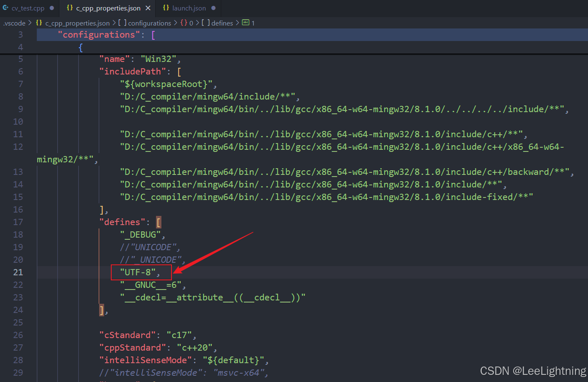588x382 pixels.
Task: Open the defines breadcrumb dropdown
Action: [x=222, y=23]
